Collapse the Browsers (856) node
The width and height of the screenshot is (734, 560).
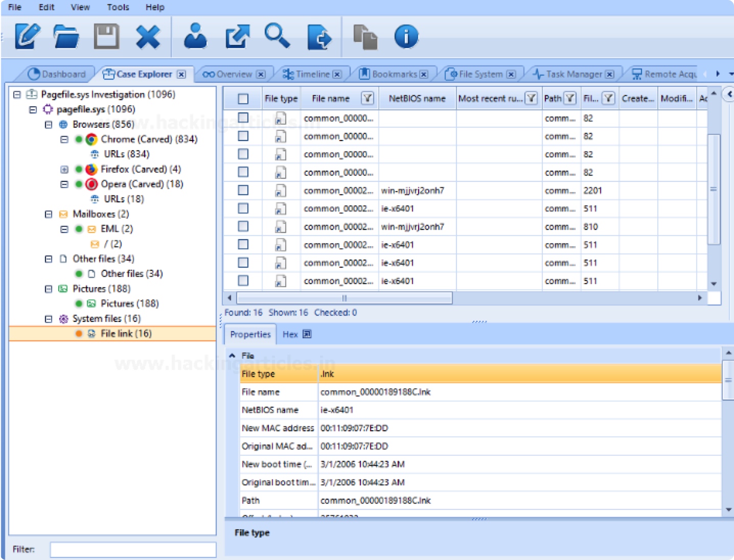coord(49,125)
